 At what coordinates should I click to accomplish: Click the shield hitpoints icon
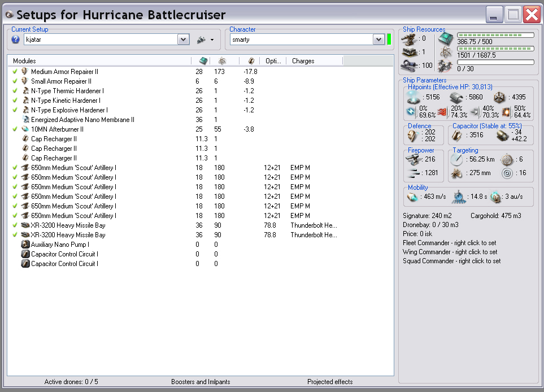(x=414, y=97)
